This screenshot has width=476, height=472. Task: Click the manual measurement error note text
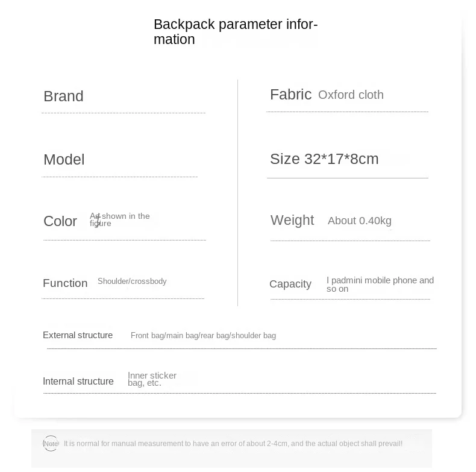(233, 444)
